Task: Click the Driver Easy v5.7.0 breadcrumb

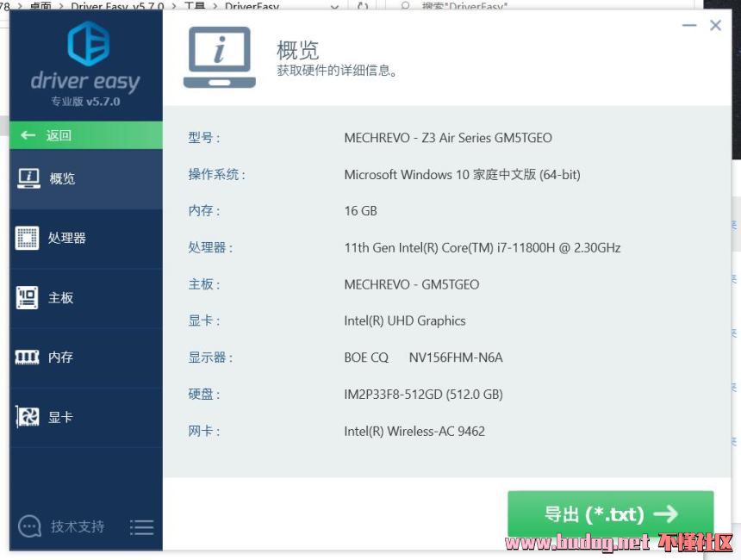Action: (x=117, y=6)
